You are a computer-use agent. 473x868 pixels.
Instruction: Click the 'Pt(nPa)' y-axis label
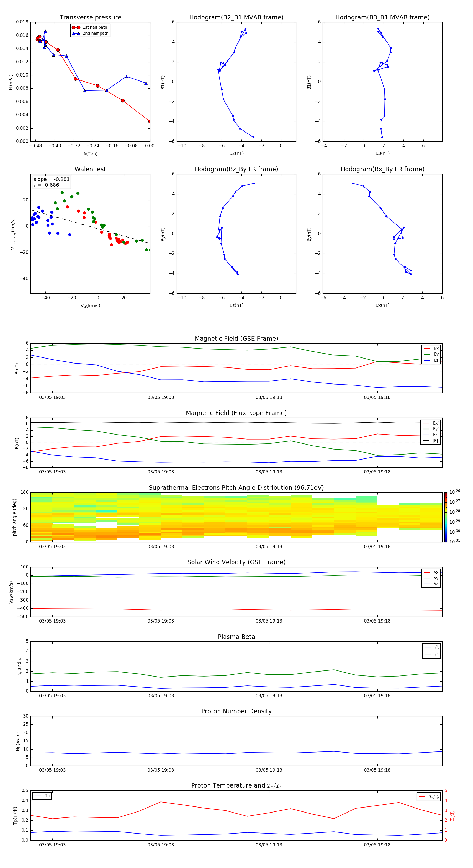click(x=11, y=82)
